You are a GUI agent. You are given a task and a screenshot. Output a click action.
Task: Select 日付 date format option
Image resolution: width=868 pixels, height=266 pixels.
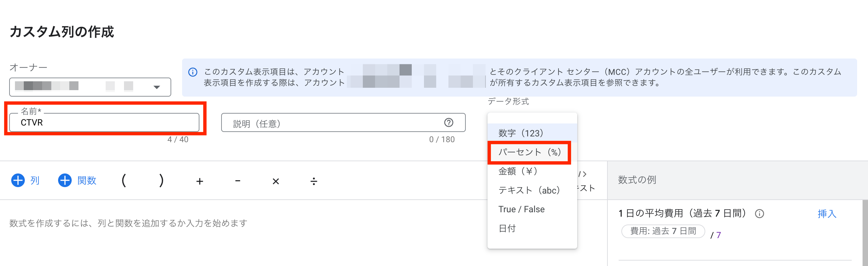point(507,228)
